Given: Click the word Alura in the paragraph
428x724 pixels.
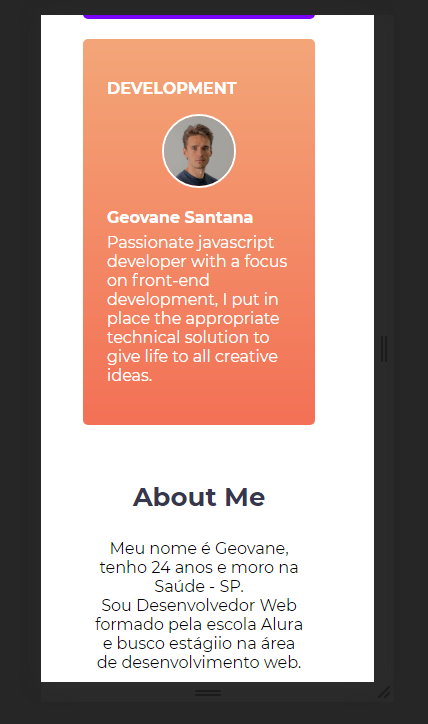Looking at the screenshot, I should (282, 624).
